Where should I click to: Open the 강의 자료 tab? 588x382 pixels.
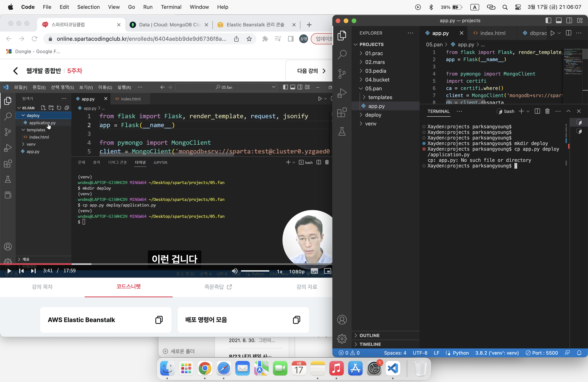[307, 287]
